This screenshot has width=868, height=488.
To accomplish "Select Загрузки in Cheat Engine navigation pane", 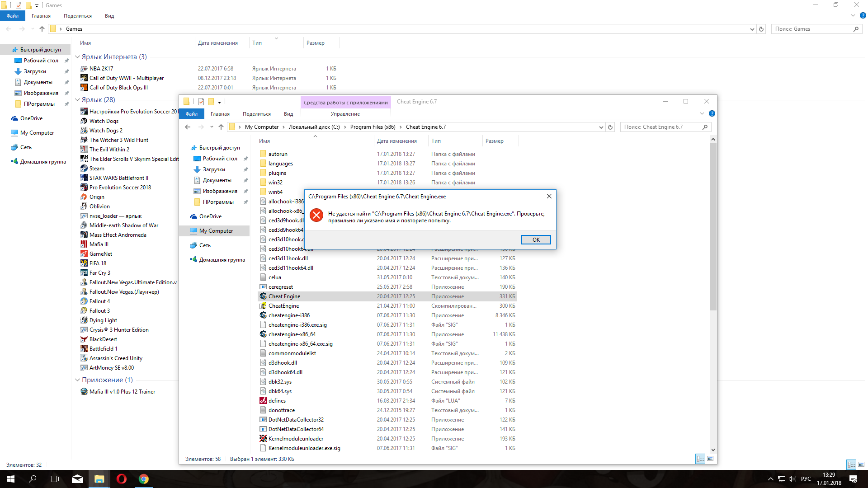I will pos(213,169).
